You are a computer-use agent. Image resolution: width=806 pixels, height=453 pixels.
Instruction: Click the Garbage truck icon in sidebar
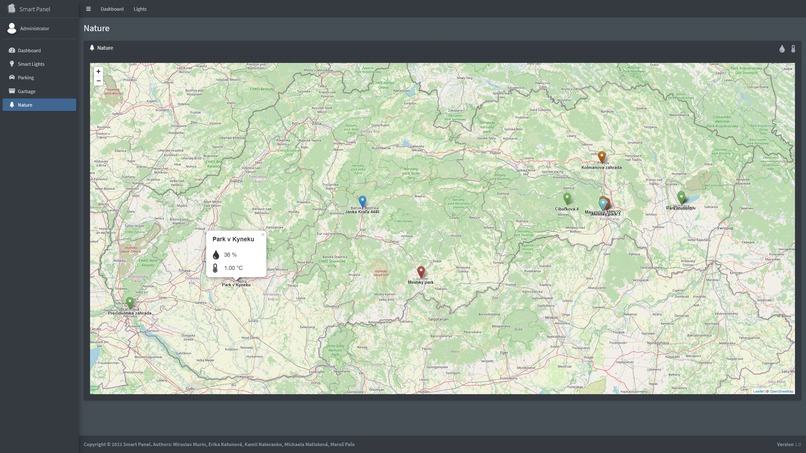pyautogui.click(x=12, y=91)
